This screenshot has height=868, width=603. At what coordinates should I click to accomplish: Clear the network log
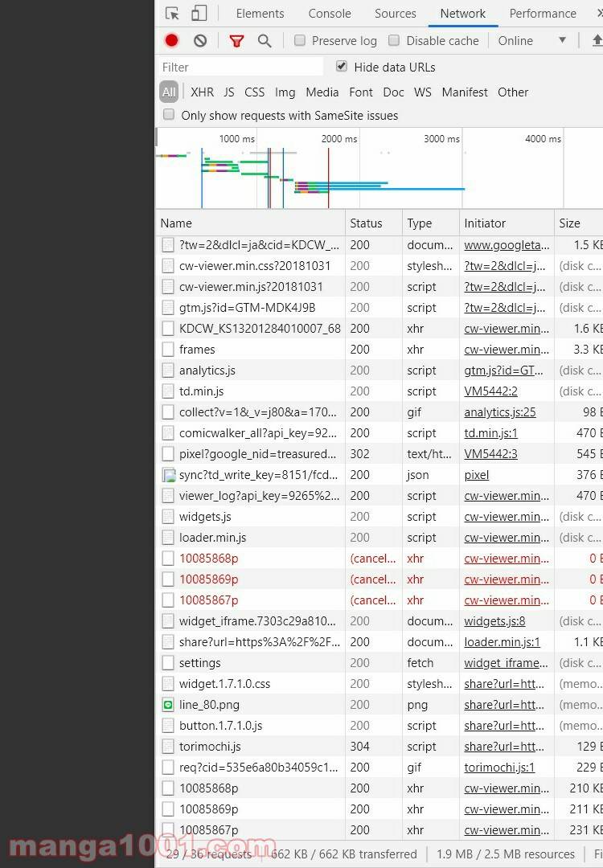200,40
